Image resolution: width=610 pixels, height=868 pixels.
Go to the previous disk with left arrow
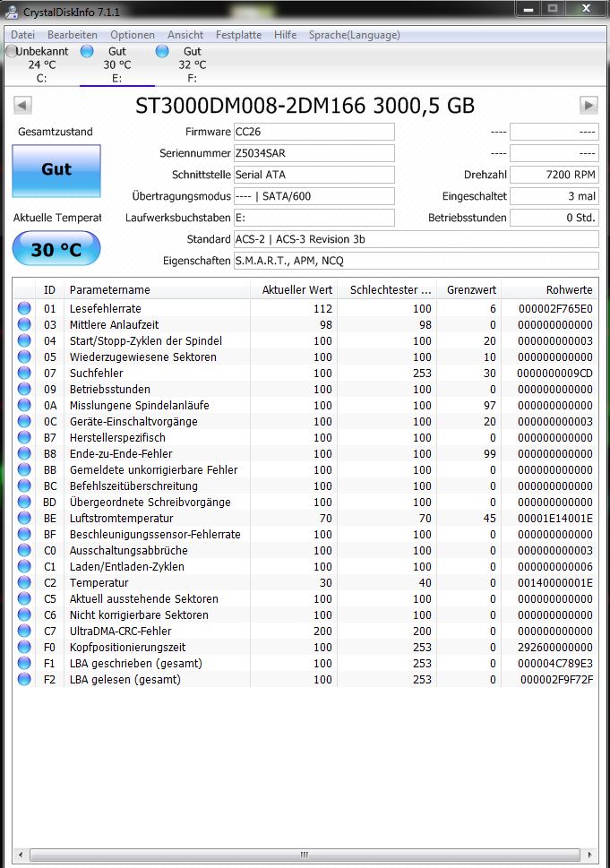(x=22, y=105)
